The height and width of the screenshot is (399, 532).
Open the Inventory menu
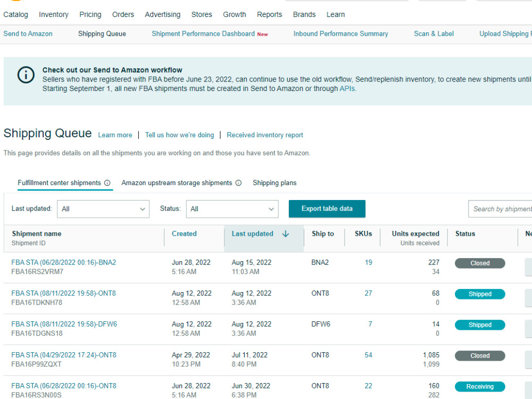point(54,14)
